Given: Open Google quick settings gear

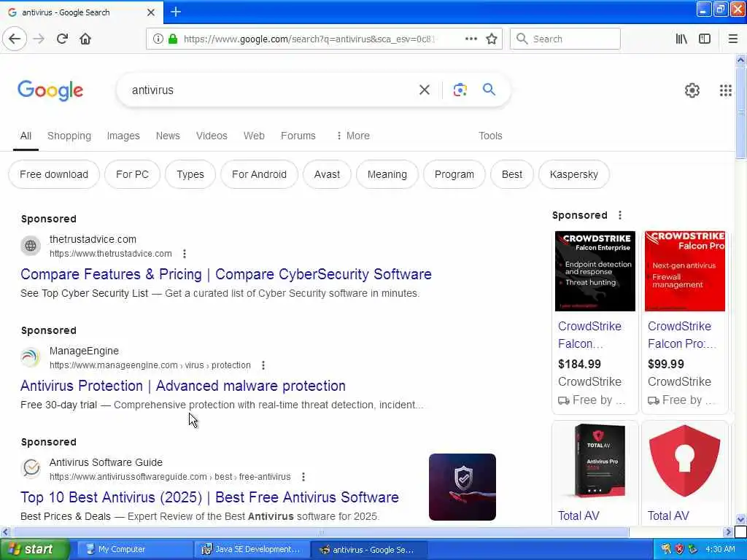Looking at the screenshot, I should tap(692, 90).
